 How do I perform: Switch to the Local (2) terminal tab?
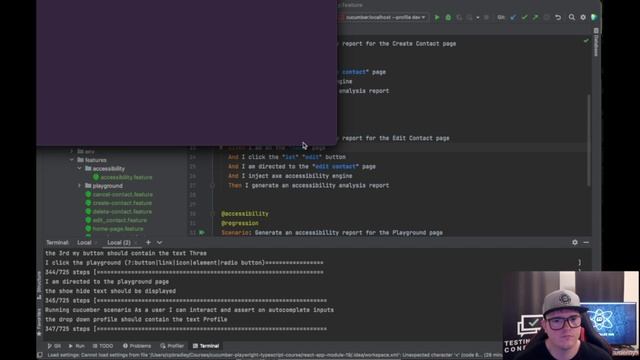(119, 242)
